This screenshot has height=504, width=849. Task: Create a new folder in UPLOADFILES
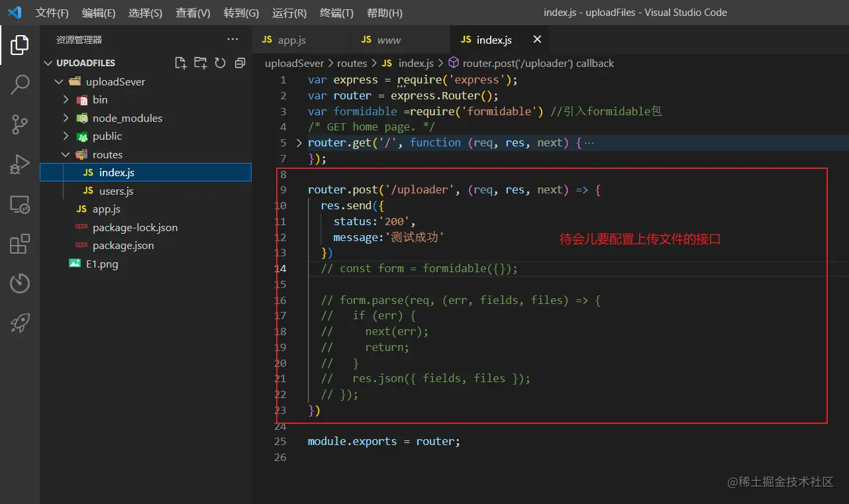(x=200, y=63)
